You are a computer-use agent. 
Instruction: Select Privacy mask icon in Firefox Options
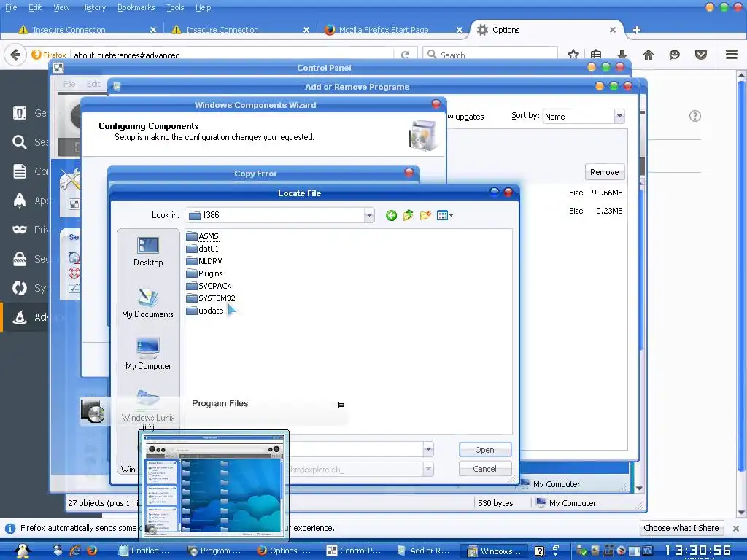click(x=20, y=230)
